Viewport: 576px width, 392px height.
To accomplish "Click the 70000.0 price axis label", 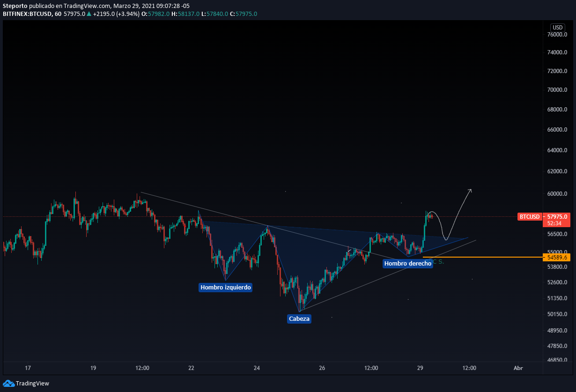I will point(557,90).
